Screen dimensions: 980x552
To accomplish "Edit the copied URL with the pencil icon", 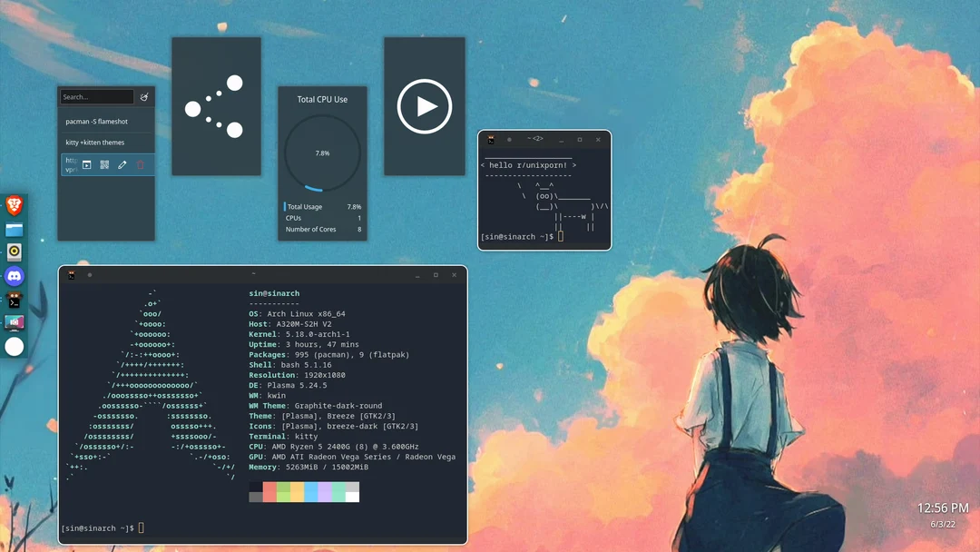I will click(x=122, y=164).
